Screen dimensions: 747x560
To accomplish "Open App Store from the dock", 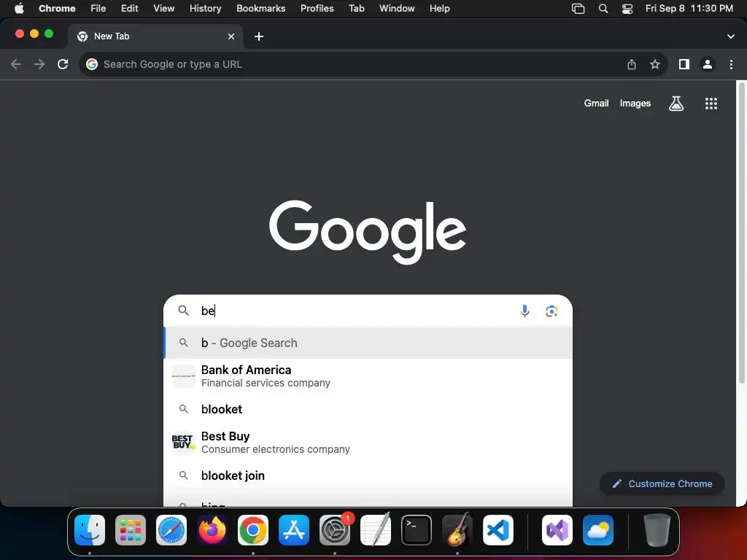I will click(294, 530).
